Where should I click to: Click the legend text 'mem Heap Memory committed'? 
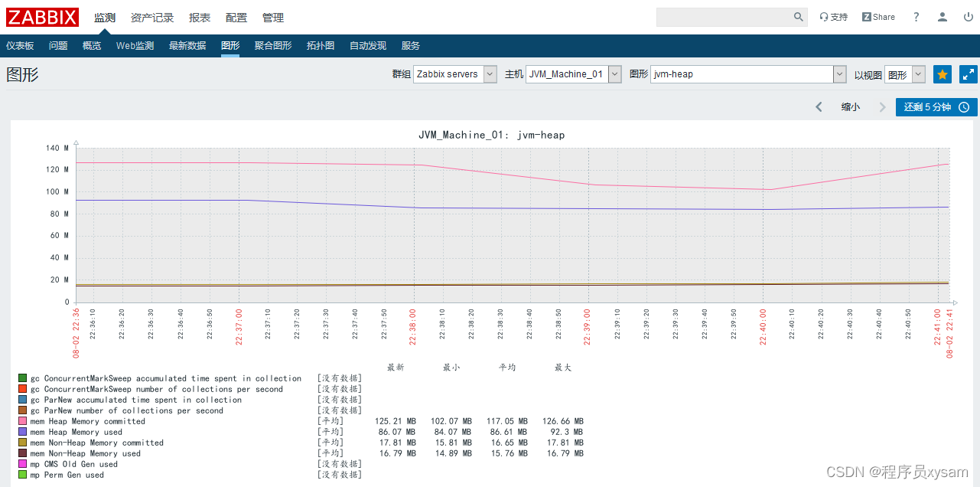tap(88, 421)
